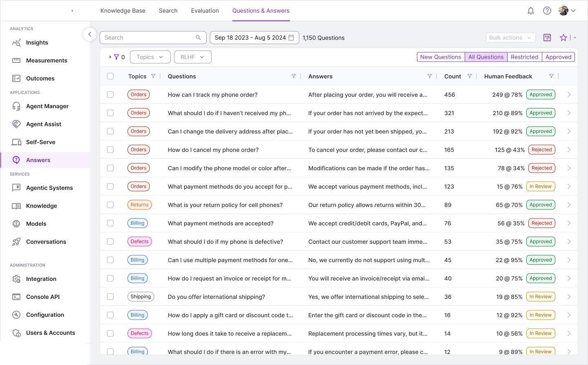Click the star favorites icon

(x=563, y=38)
